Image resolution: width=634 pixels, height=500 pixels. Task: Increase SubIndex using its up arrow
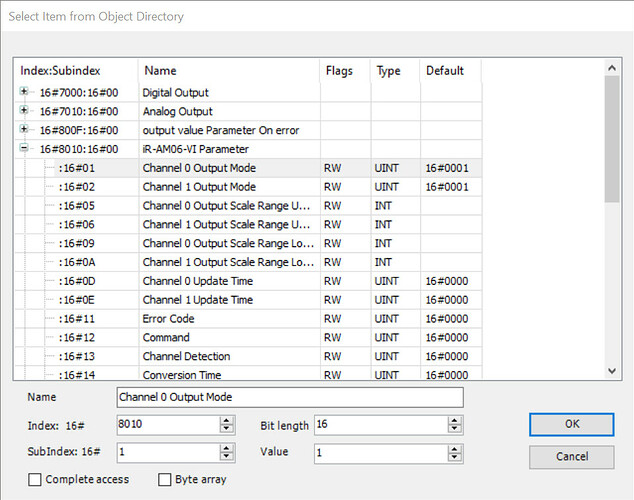226,448
